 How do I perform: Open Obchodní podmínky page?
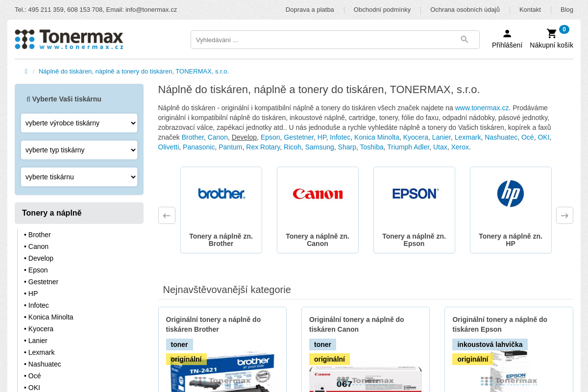coord(382,10)
